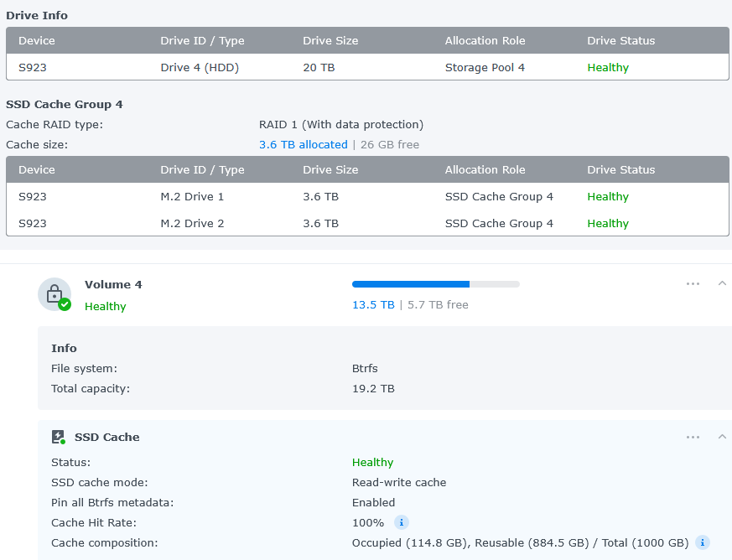This screenshot has height=560, width=732.
Task: Click the Healthy status for M.2 Drive 2
Action: 608,223
